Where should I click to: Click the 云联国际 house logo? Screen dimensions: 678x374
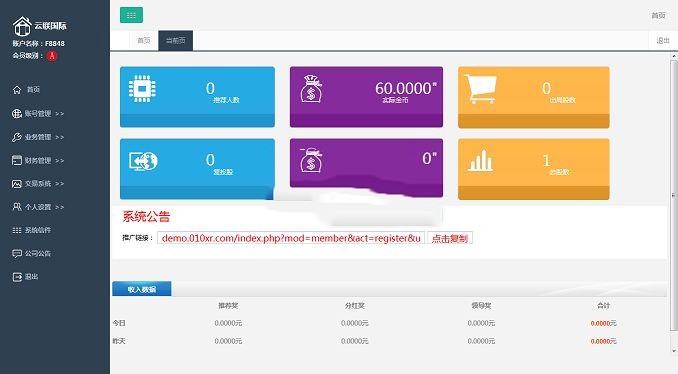pyautogui.click(x=22, y=26)
